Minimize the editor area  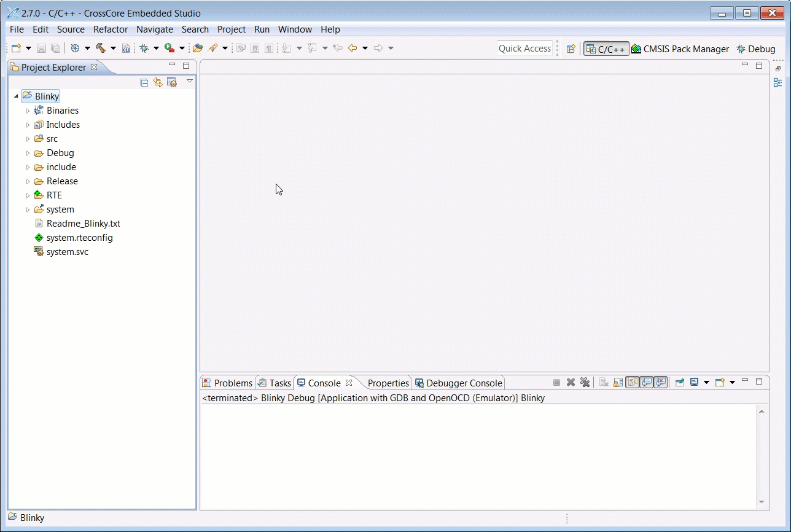745,65
